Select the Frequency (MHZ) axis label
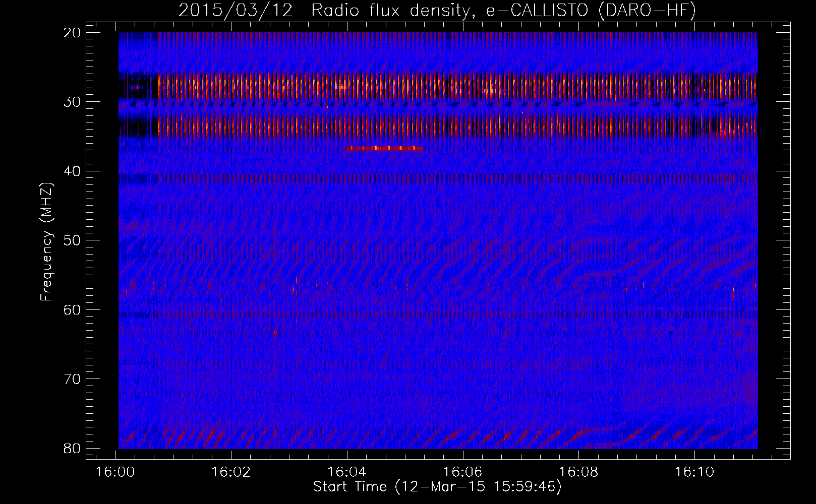 47,241
